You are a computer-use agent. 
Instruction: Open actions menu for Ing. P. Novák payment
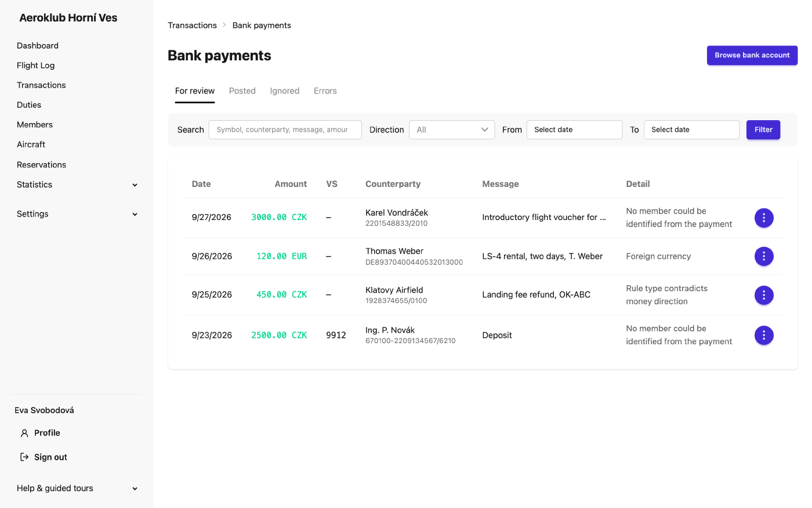pyautogui.click(x=764, y=335)
